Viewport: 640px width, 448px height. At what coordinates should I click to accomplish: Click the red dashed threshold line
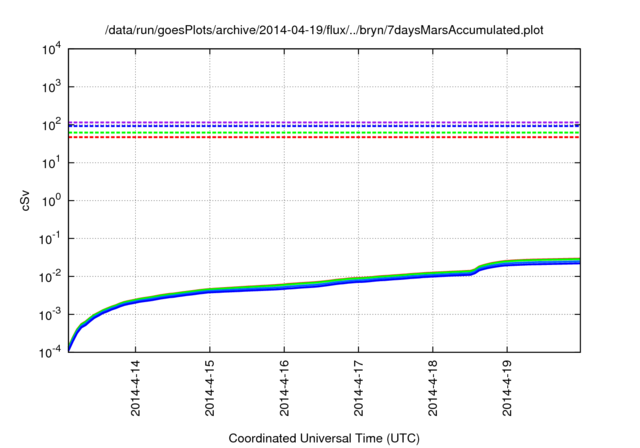(324, 137)
